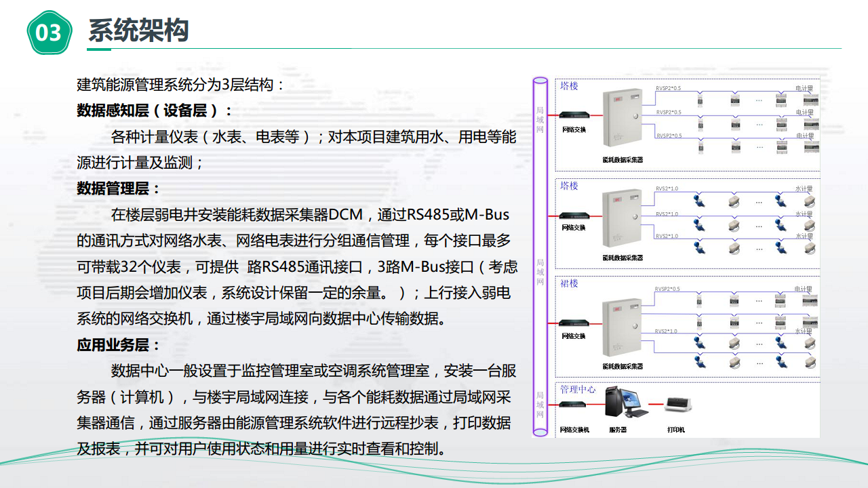Viewport: 868px width, 488px height.
Task: Click the network switch icon above 网络交换机
Action: [574, 404]
